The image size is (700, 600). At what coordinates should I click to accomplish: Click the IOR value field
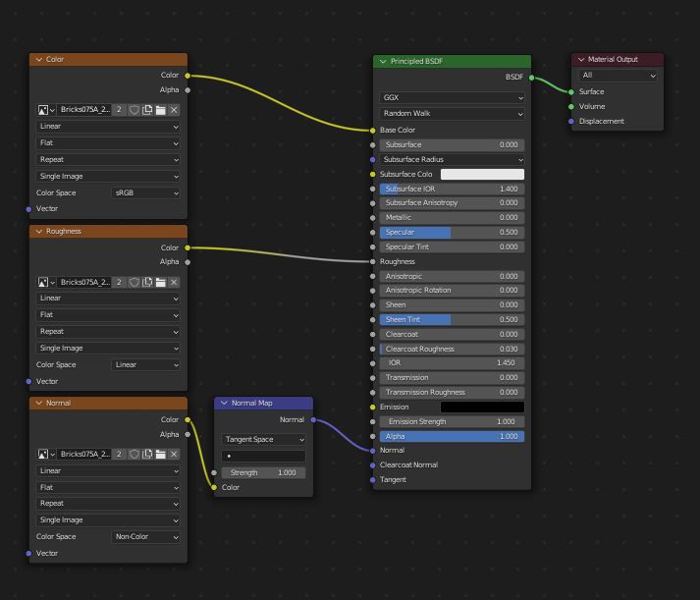[452, 363]
